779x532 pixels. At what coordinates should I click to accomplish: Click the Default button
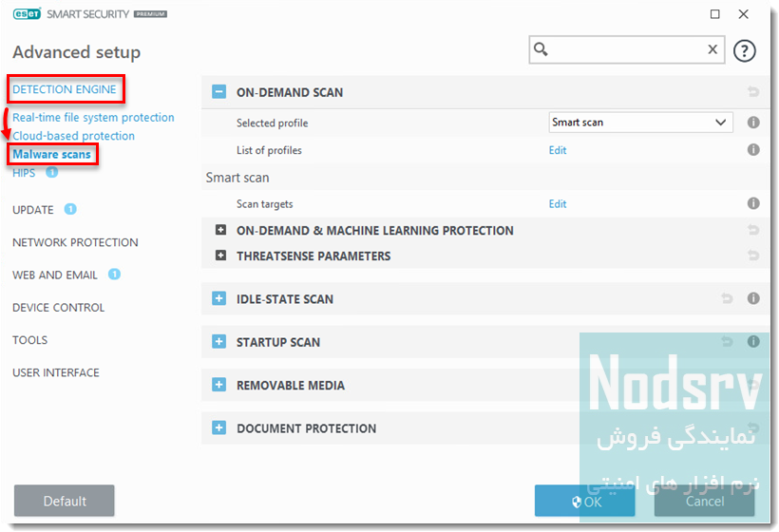[64, 501]
